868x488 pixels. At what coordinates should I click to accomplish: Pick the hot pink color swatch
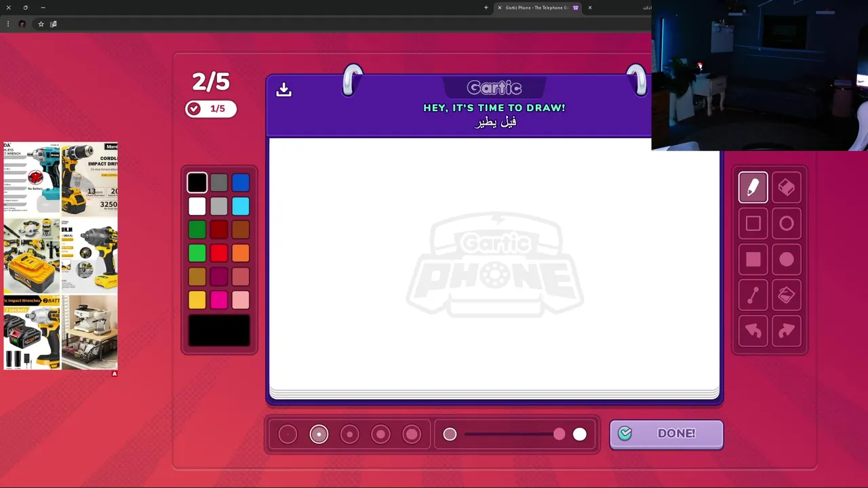[219, 300]
